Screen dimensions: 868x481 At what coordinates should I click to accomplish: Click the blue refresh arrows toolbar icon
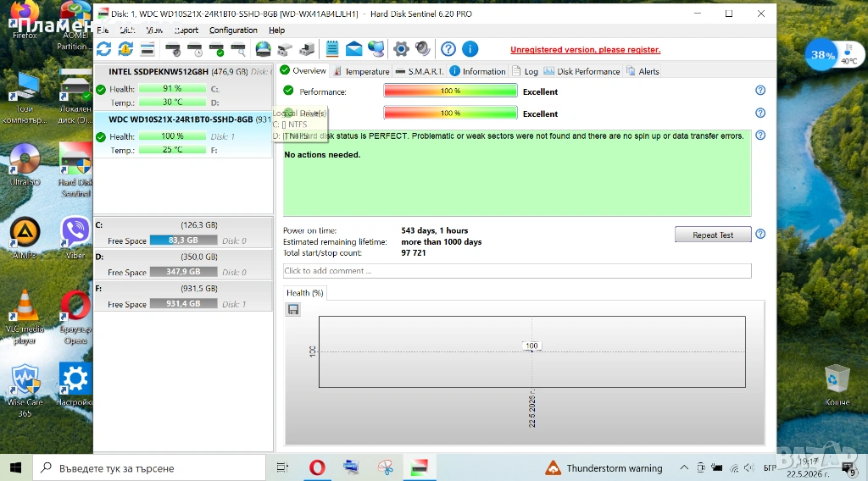tap(103, 49)
